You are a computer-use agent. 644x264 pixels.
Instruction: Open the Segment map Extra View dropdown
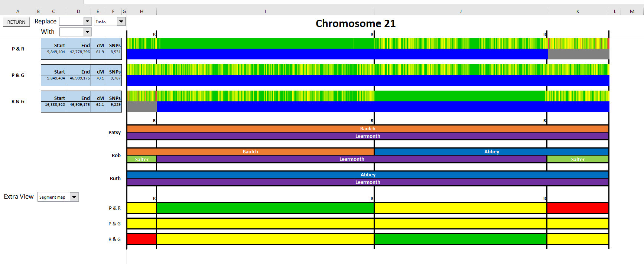[74, 197]
